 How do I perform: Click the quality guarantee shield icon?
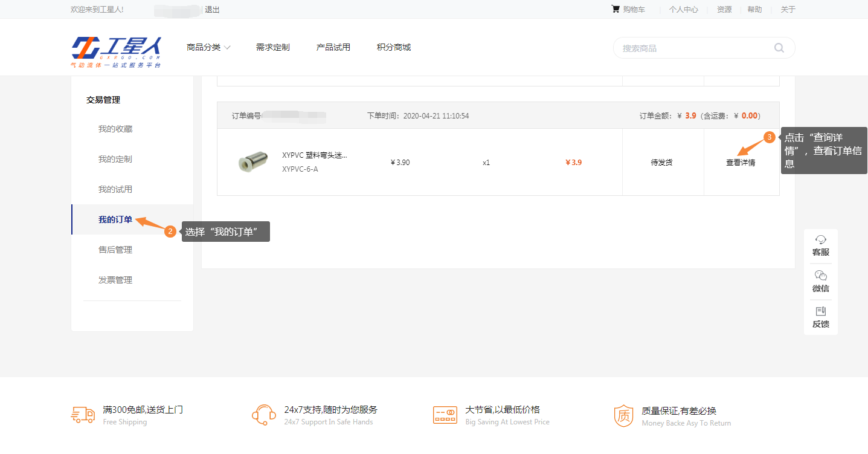click(623, 415)
